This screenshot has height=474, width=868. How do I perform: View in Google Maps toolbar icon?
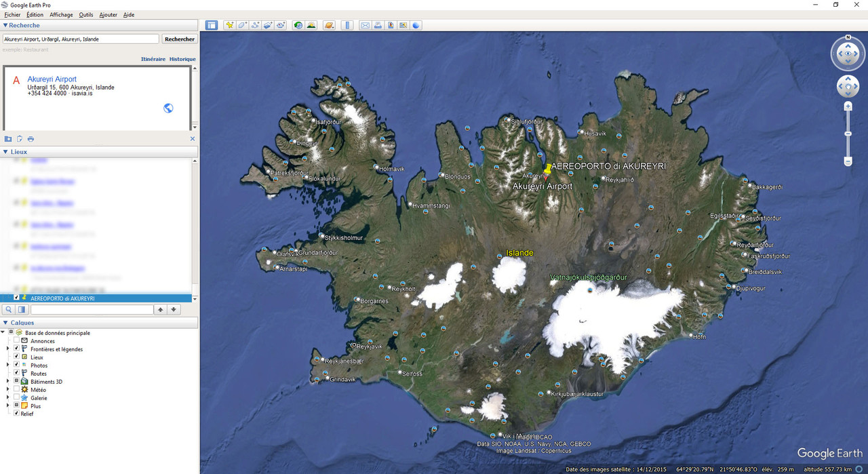pos(403,25)
